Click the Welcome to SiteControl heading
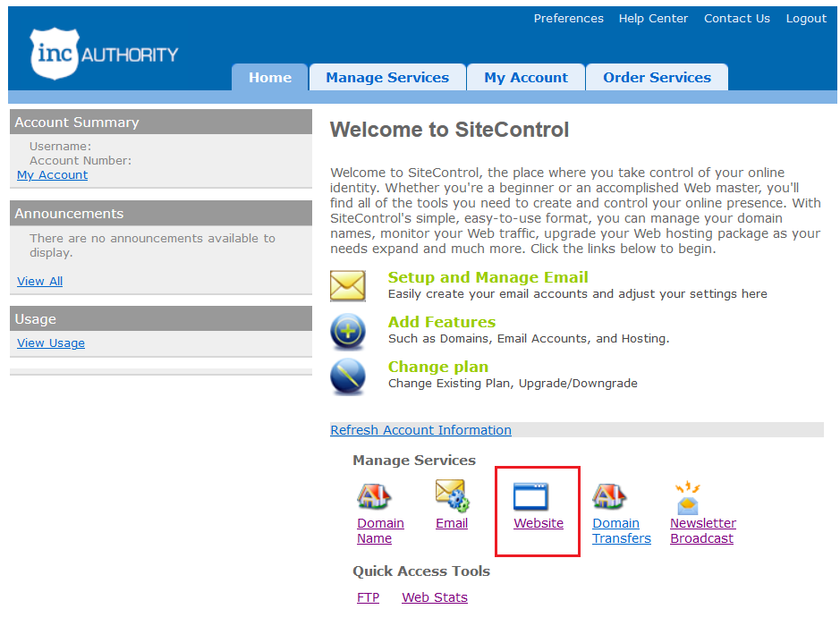840x626 pixels. (449, 130)
